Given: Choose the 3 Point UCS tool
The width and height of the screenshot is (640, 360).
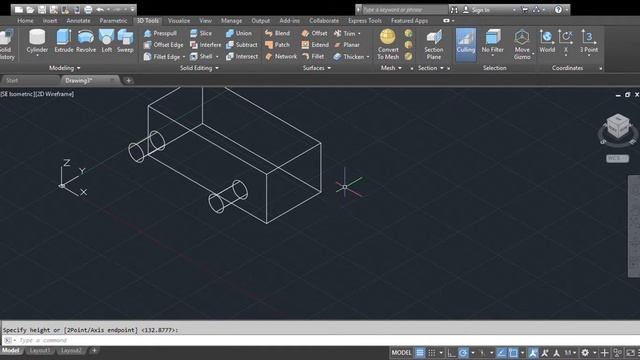Looking at the screenshot, I should click(589, 42).
